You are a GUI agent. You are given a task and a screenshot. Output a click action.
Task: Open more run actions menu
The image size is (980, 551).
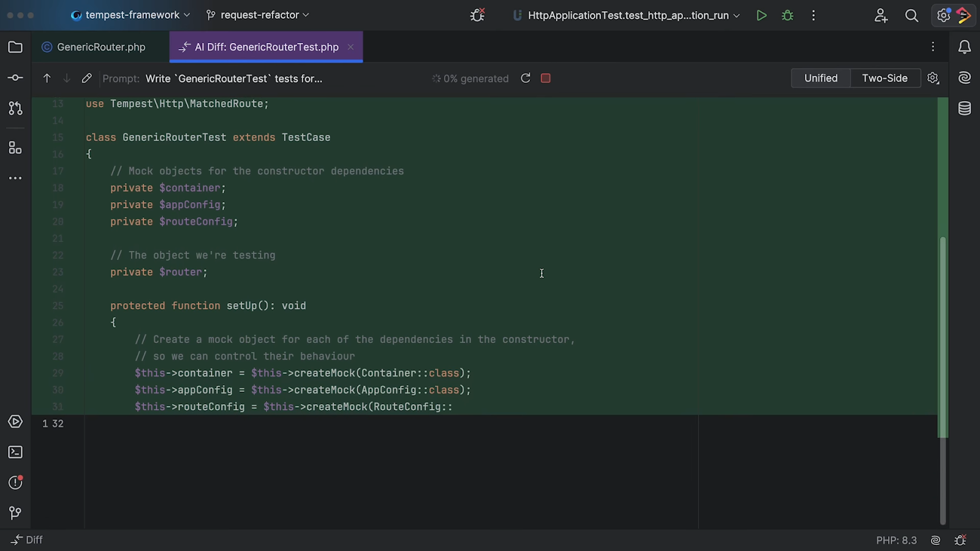pyautogui.click(x=813, y=15)
